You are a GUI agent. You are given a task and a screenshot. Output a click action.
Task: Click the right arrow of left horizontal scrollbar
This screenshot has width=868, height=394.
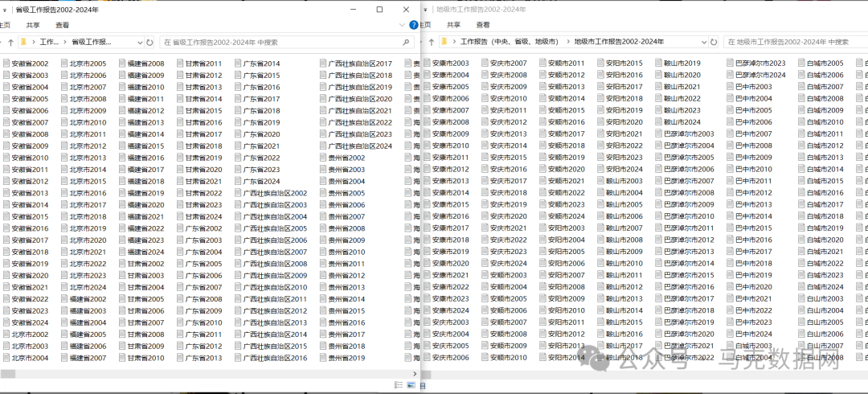[x=416, y=374]
